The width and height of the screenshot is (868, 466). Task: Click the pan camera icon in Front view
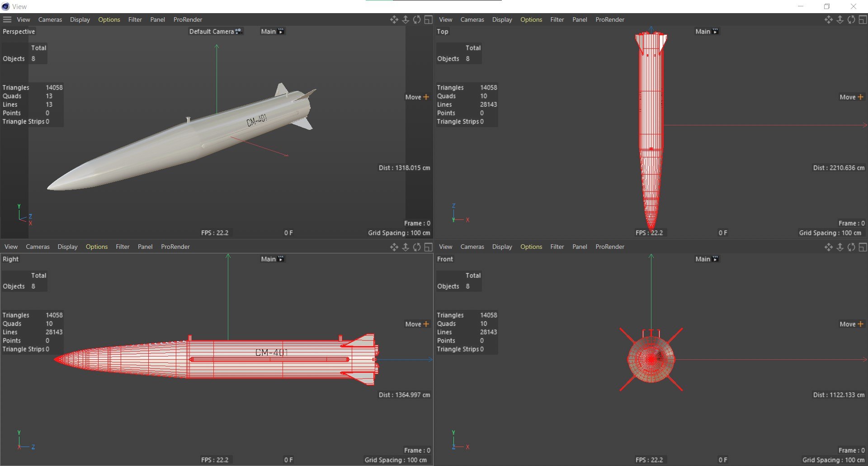829,247
